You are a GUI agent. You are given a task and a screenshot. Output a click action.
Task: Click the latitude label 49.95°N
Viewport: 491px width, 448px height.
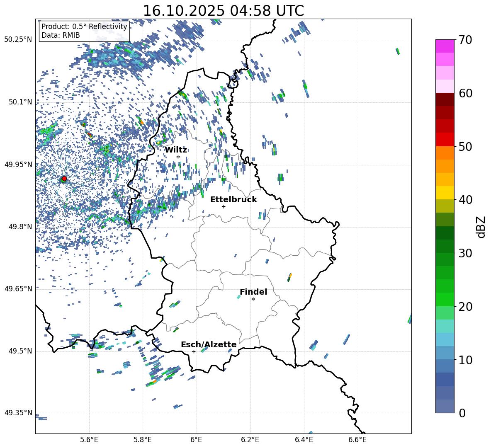point(18,165)
